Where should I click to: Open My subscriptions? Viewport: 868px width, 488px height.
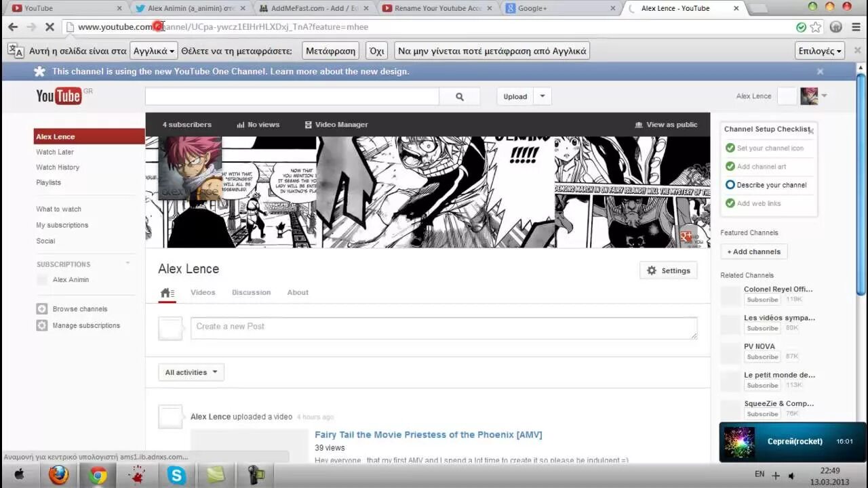pos(62,225)
